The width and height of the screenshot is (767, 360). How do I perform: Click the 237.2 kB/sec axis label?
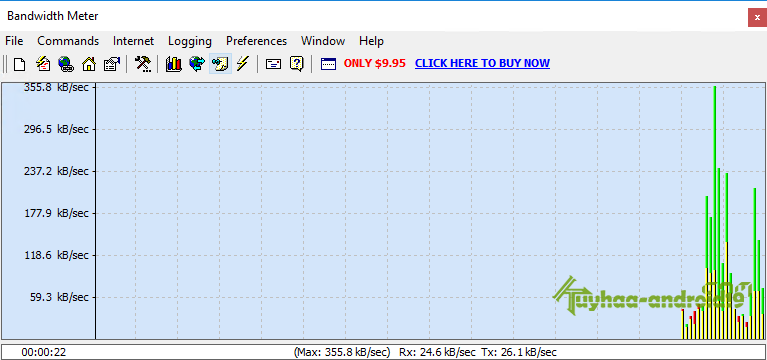pyautogui.click(x=57, y=172)
